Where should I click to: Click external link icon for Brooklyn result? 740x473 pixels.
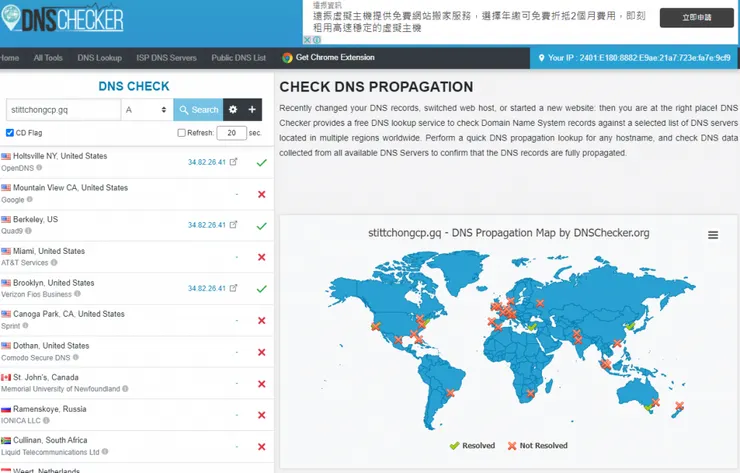coord(234,288)
